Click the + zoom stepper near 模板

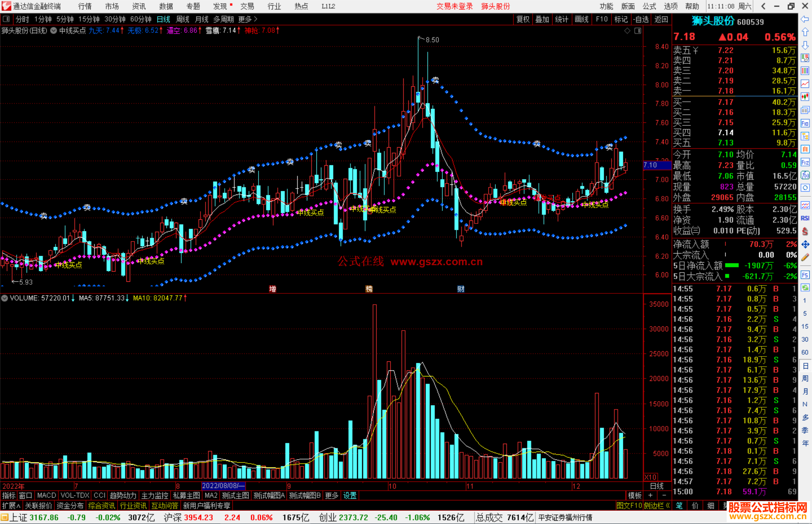650,495
